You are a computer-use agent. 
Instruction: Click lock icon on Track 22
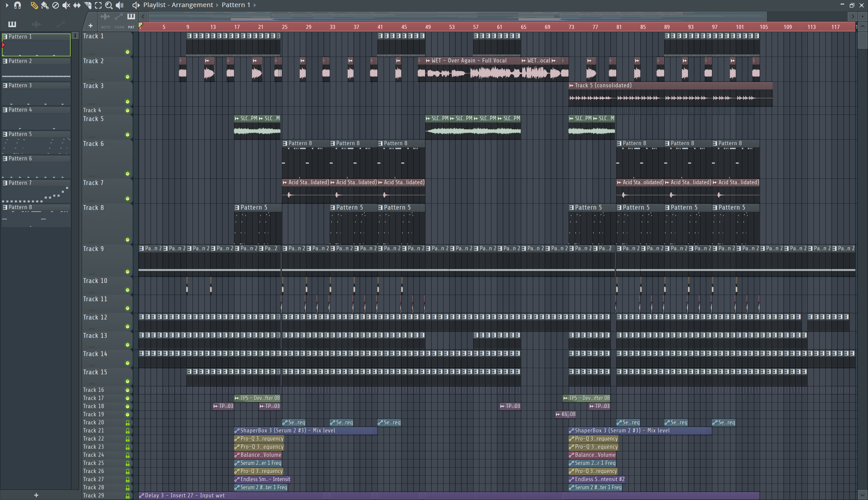tap(127, 439)
